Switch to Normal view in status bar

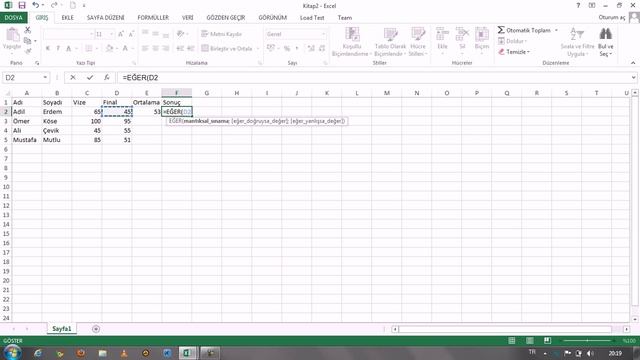pos(511,340)
